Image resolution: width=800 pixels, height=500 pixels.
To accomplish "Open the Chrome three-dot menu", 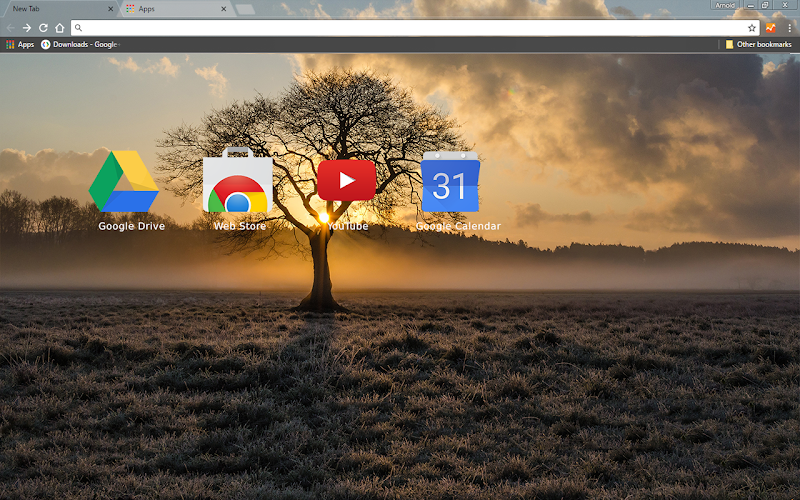I will click(789, 28).
